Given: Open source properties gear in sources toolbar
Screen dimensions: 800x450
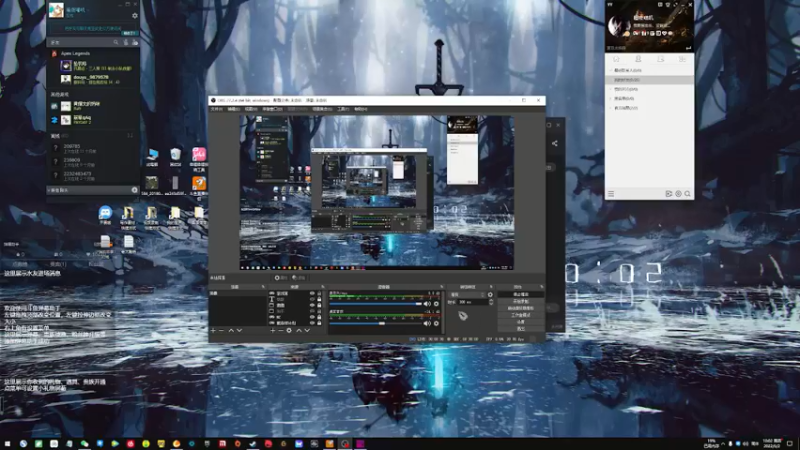Looking at the screenshot, I should tap(289, 331).
